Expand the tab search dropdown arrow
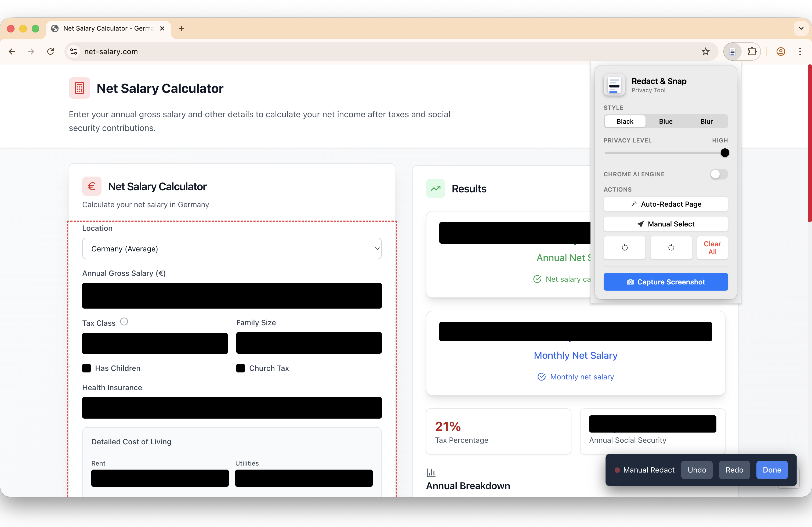The image size is (812, 527). click(801, 28)
